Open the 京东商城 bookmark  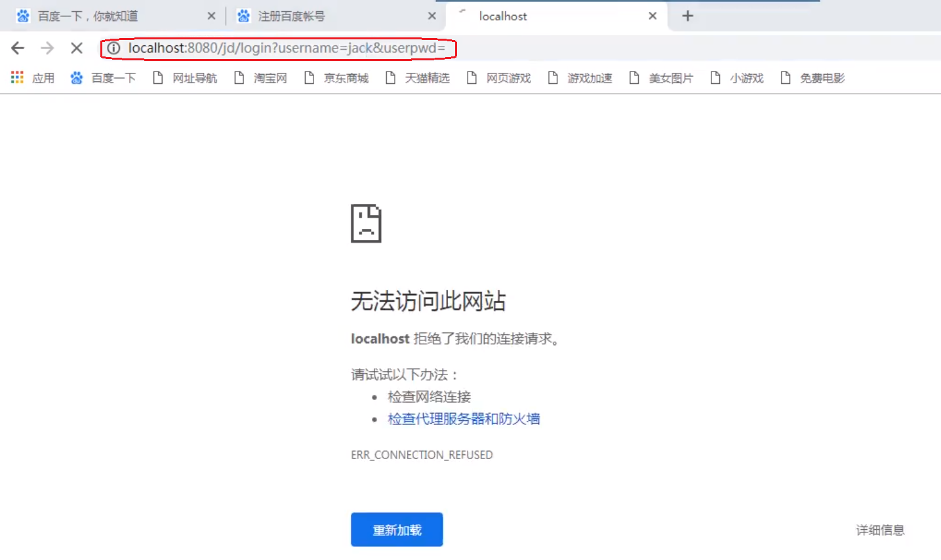tap(336, 78)
